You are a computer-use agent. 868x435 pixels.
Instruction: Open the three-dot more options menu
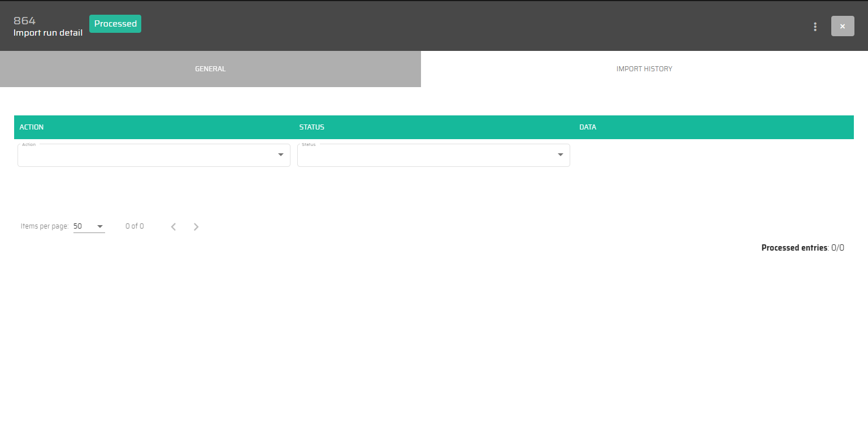pos(815,27)
